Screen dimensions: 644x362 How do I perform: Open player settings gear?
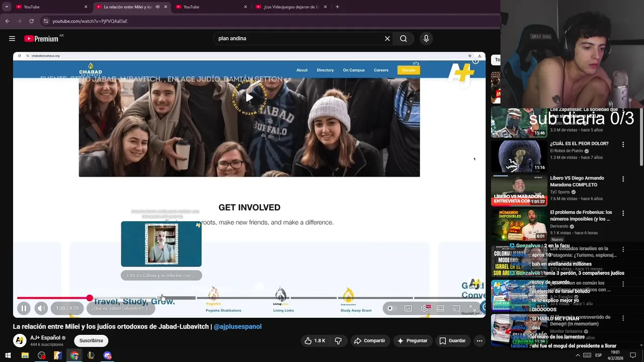pos(424,308)
